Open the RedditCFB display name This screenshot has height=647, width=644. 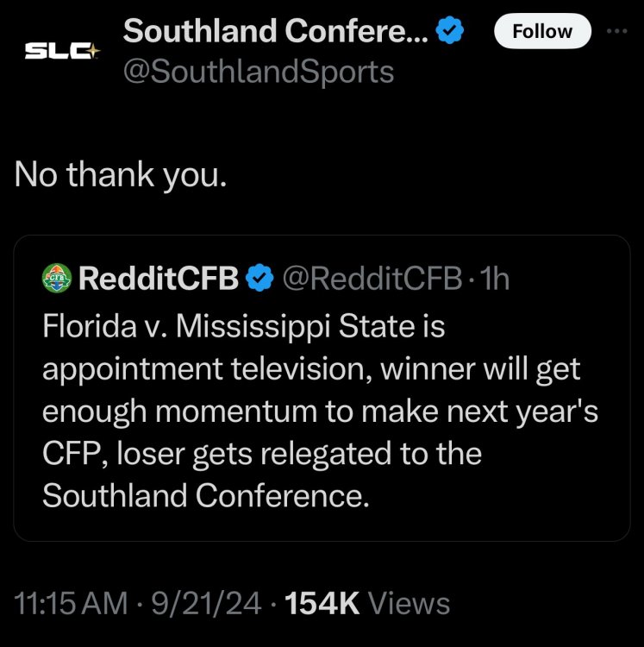click(x=158, y=278)
